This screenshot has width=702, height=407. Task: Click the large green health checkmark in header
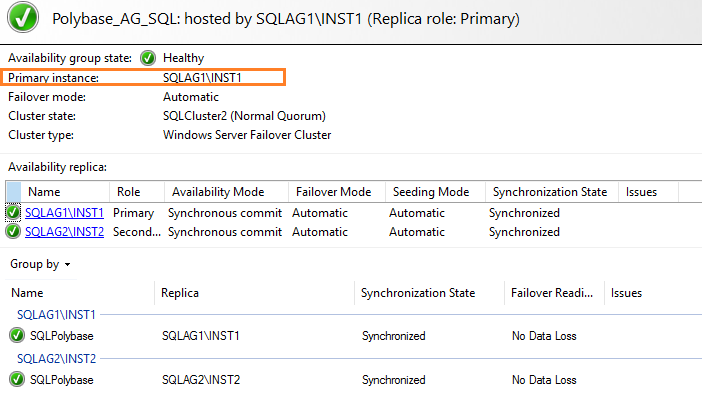(x=23, y=19)
